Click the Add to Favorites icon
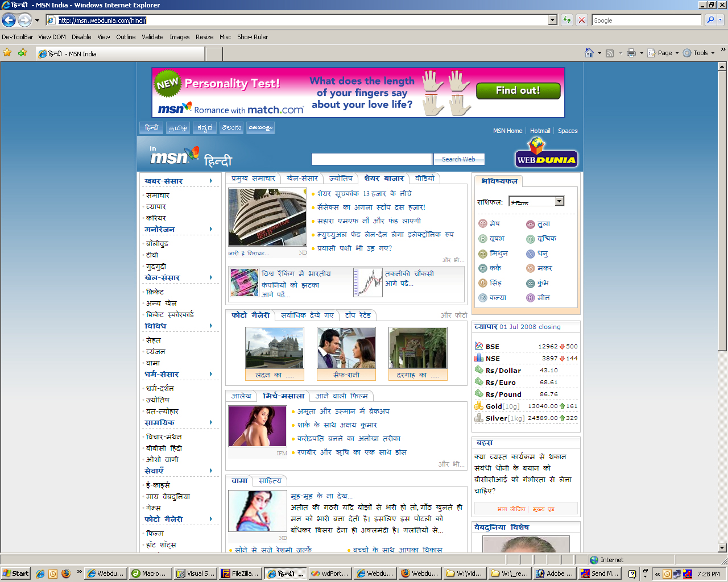Viewport: 728px width, 582px height. 22,53
